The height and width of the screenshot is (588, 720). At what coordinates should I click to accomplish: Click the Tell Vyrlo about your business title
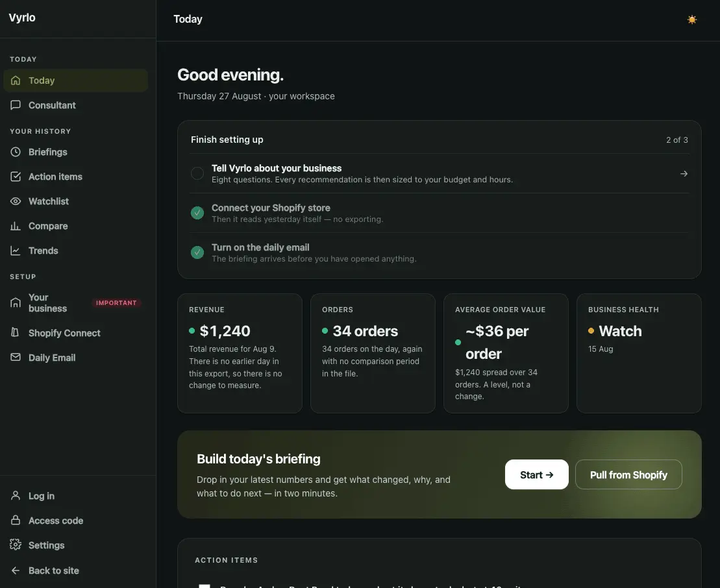pyautogui.click(x=277, y=168)
